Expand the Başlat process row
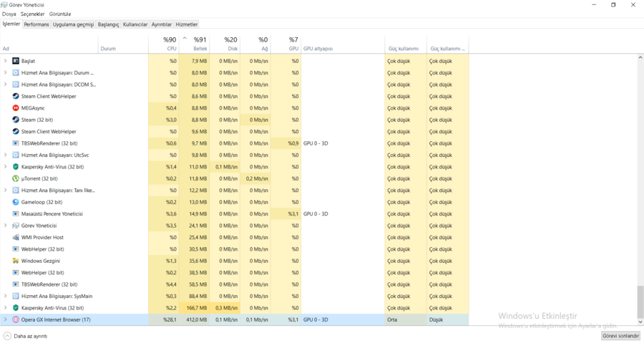 (x=6, y=61)
